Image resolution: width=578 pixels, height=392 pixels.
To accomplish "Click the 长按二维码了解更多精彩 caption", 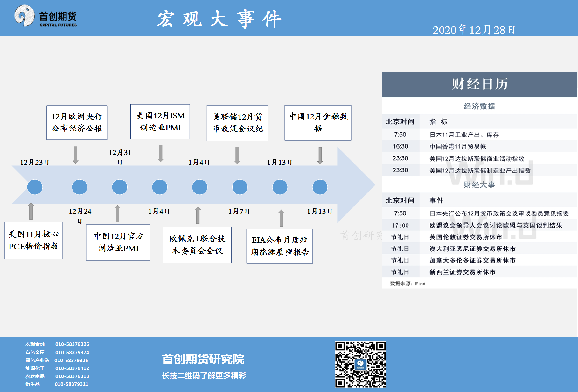I will tap(204, 376).
